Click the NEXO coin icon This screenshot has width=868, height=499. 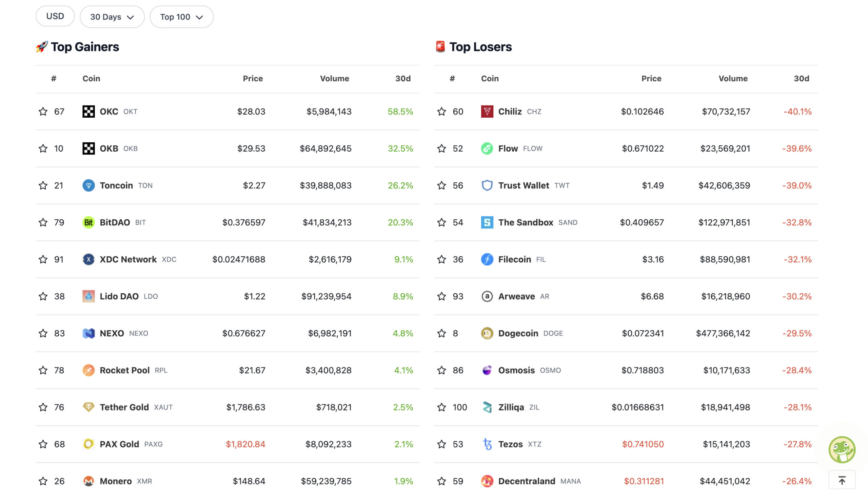tap(88, 334)
